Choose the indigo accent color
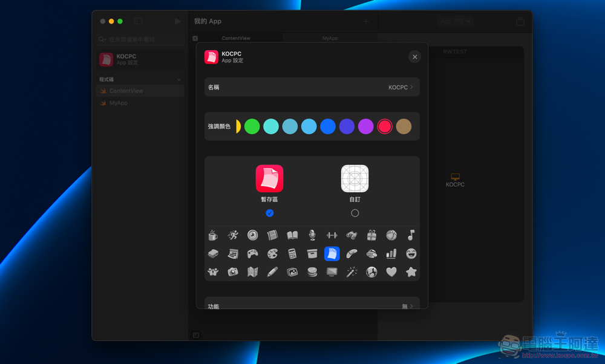This screenshot has height=364, width=605. click(x=347, y=126)
